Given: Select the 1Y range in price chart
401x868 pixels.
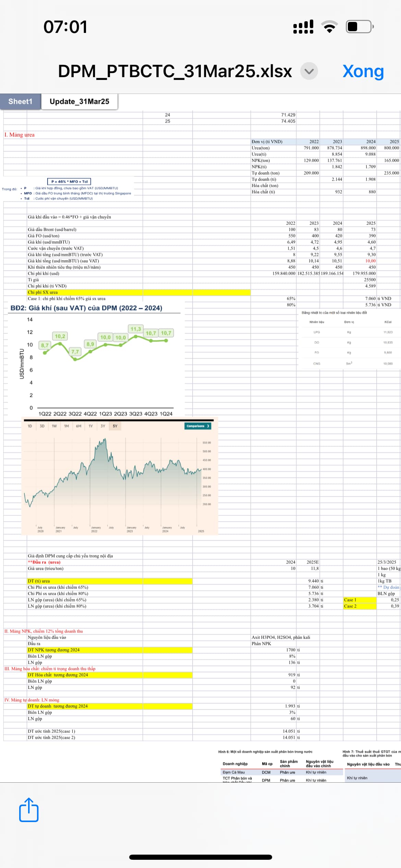Looking at the screenshot, I should click(91, 426).
